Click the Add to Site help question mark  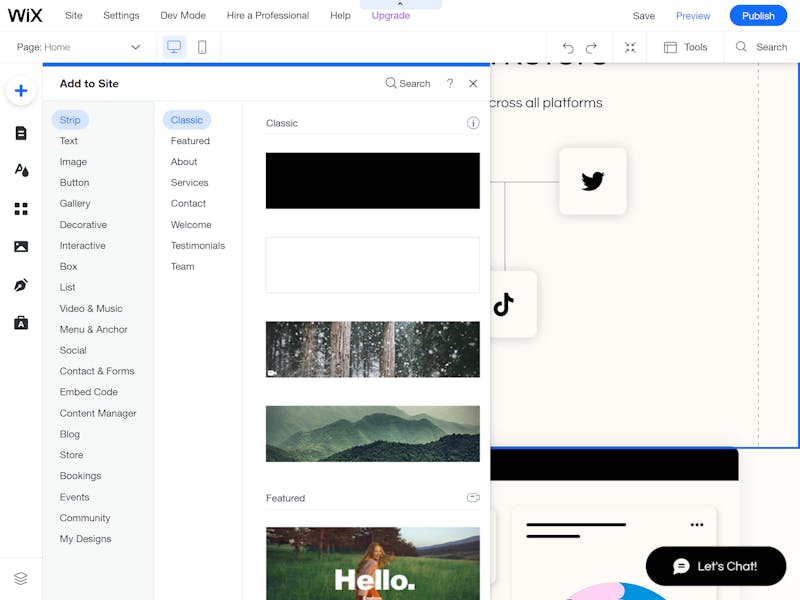(449, 83)
